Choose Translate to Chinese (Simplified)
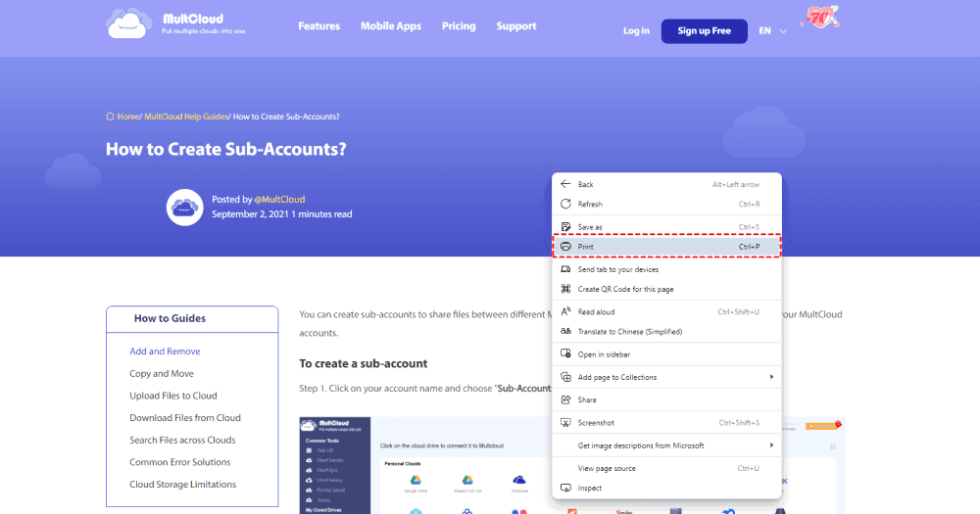The width and height of the screenshot is (980, 514). (666, 332)
